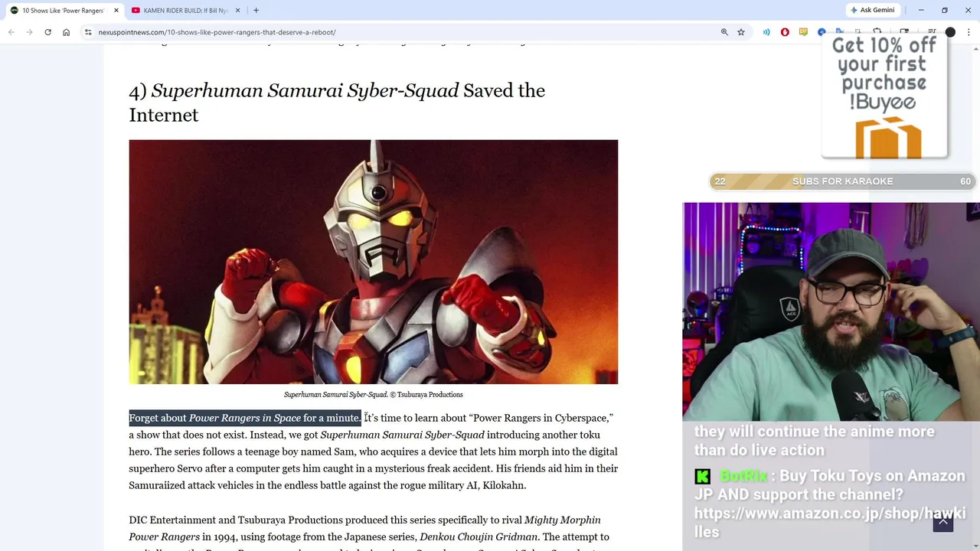Screen dimensions: 980x551
Task: Open the dark profile avatar
Action: tap(950, 32)
